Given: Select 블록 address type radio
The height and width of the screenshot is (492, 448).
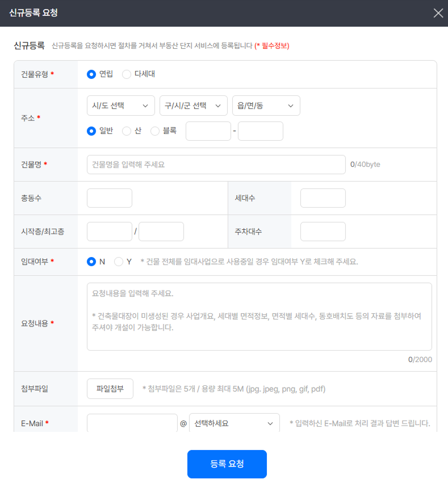Looking at the screenshot, I should 155,131.
